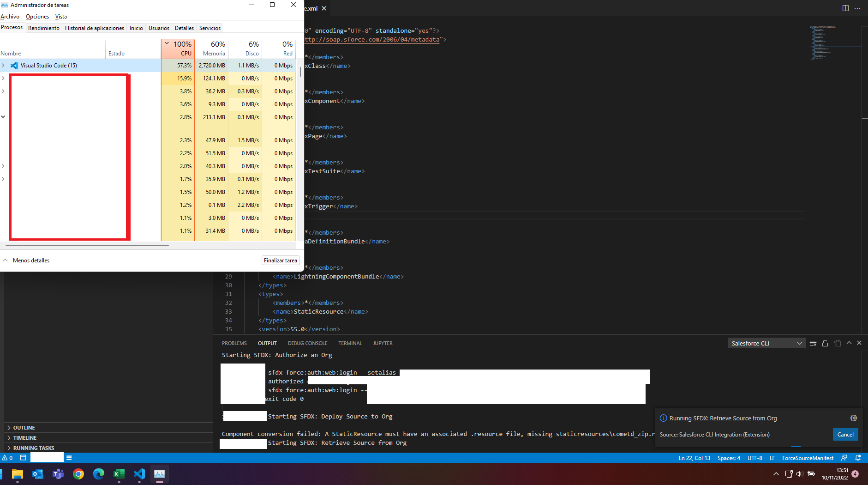
Task: Open Retrieve Source notification settings gear
Action: pyautogui.click(x=853, y=418)
